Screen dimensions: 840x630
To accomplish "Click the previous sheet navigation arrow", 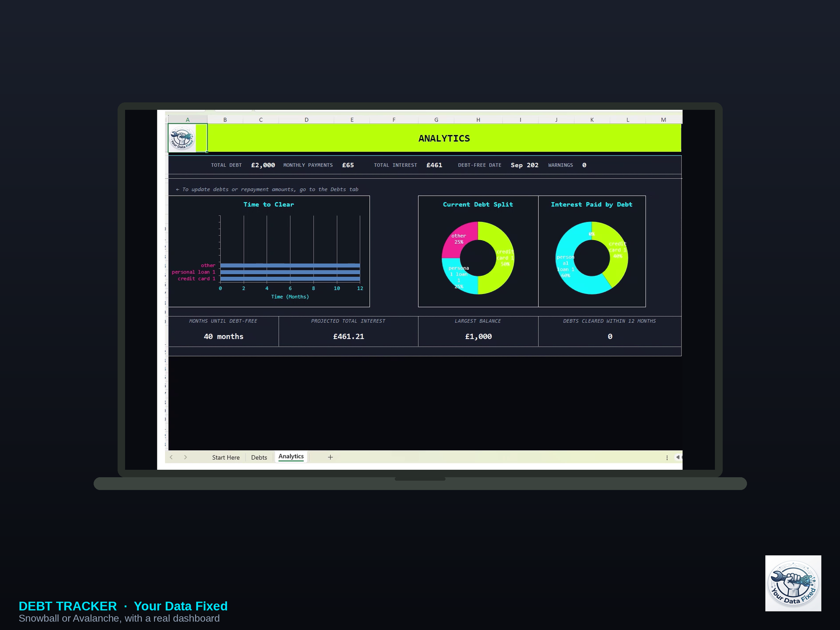I will tap(171, 457).
